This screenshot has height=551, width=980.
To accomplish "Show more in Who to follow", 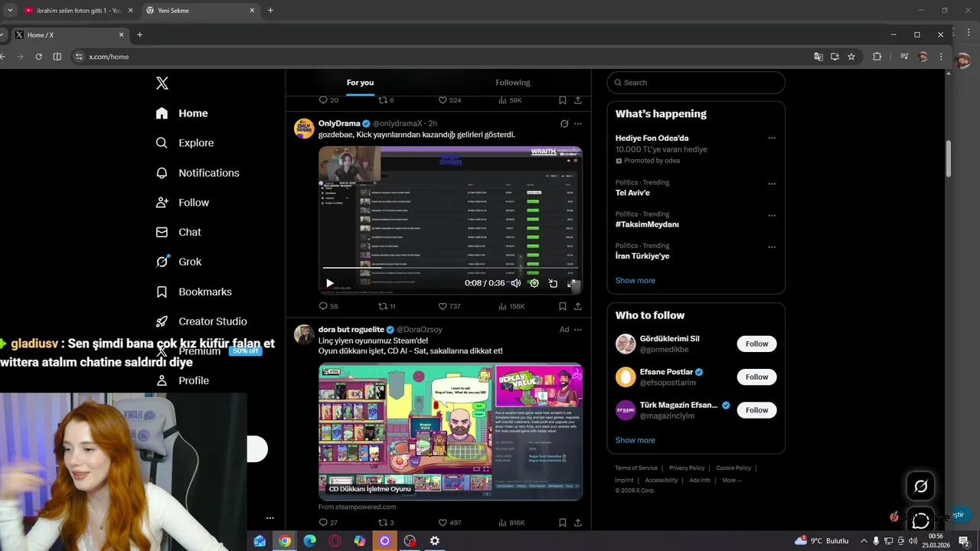I will [x=635, y=440].
